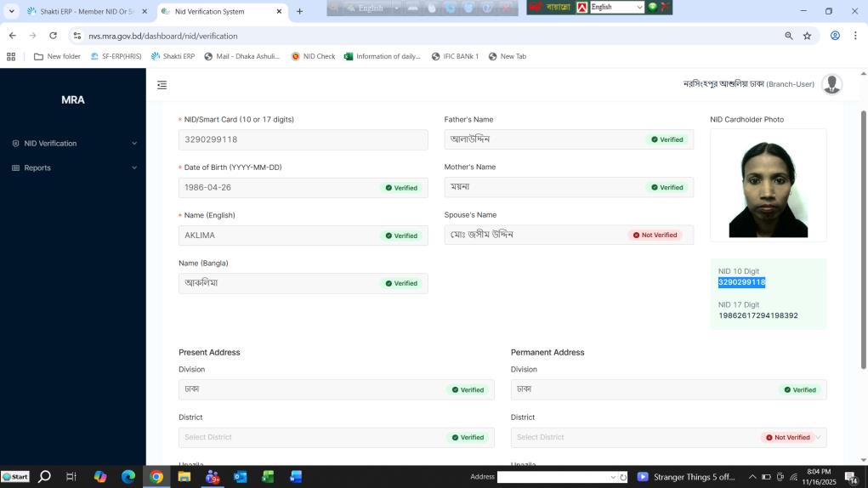Expand the Reports sidebar menu
Image resolution: width=868 pixels, height=488 pixels.
point(73,168)
